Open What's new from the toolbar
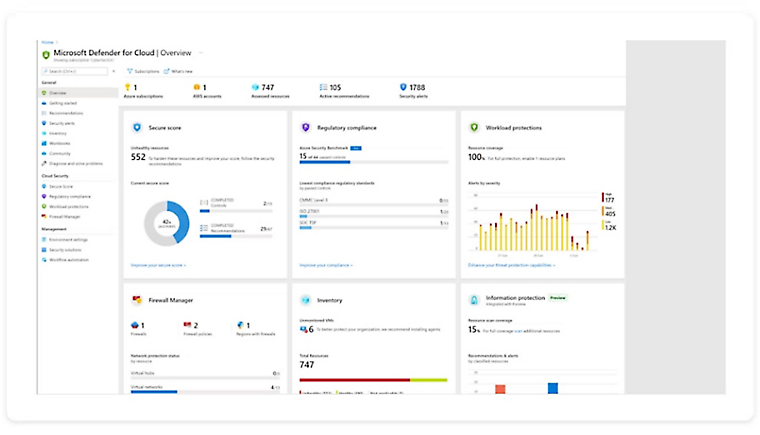 coord(179,71)
